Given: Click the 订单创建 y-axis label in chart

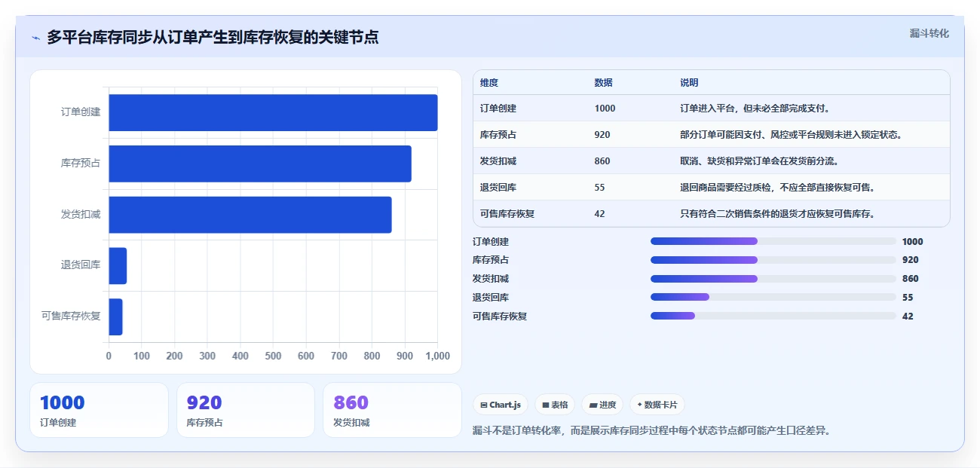Looking at the screenshot, I should [81, 112].
